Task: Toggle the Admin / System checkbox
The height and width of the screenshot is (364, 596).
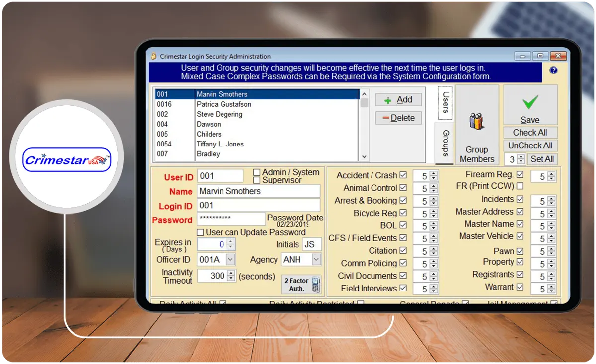Action: tap(257, 172)
